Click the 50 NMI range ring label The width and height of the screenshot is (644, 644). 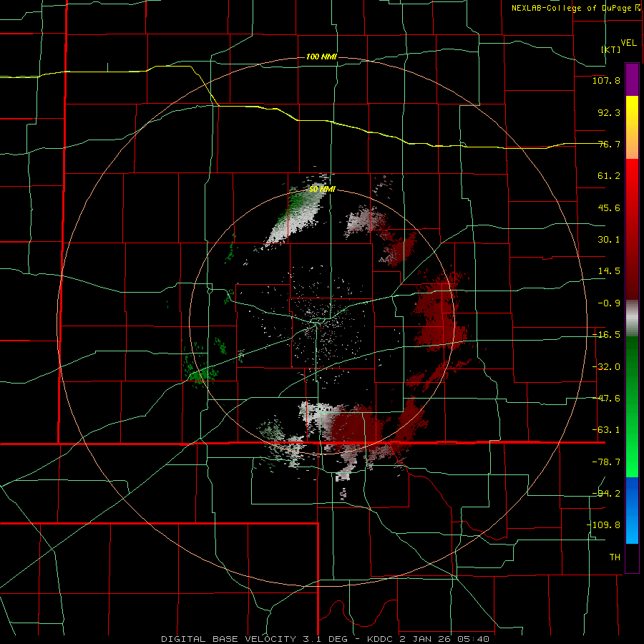[322, 190]
